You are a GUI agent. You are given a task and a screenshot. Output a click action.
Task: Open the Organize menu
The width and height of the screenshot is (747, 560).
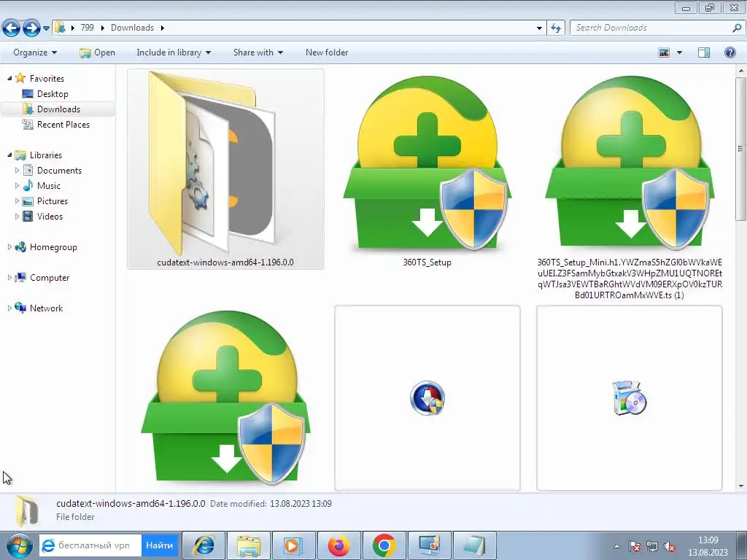[35, 52]
